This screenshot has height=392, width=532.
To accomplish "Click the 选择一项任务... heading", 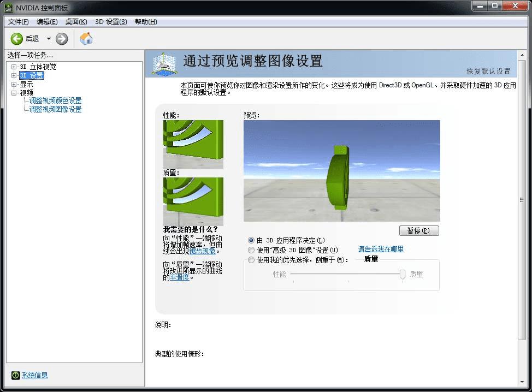I will (x=30, y=55).
